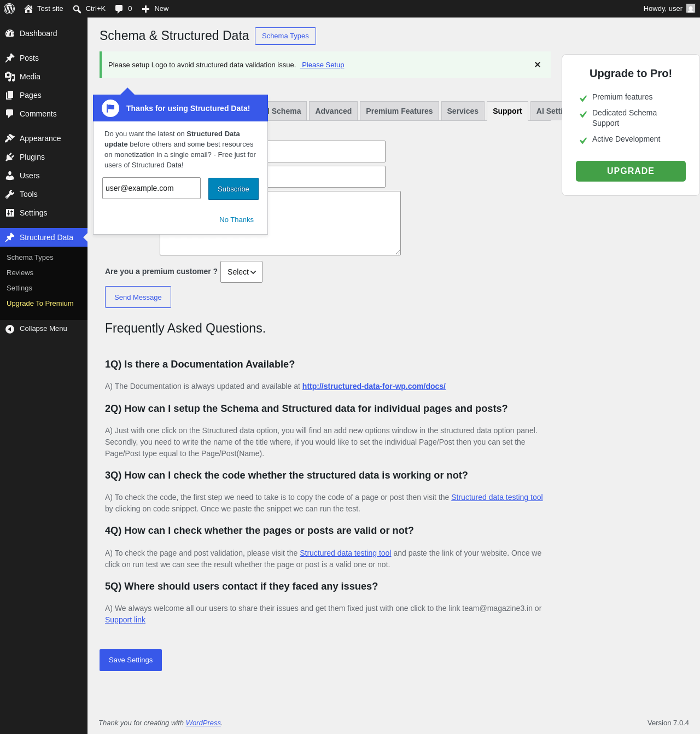Screen dimensions: 700x734
Task: Click the WordPress footer link
Action: 203,723
